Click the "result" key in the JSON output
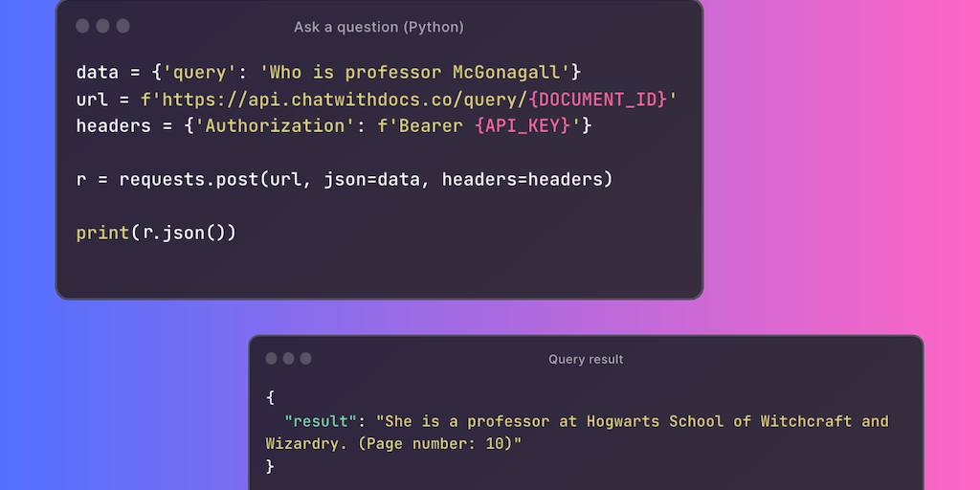 click(323, 421)
